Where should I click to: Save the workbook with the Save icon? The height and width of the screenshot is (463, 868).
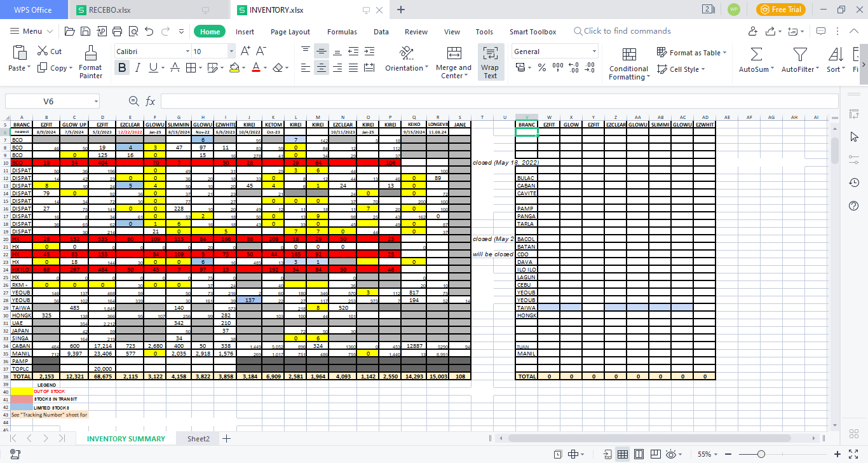pos(86,31)
